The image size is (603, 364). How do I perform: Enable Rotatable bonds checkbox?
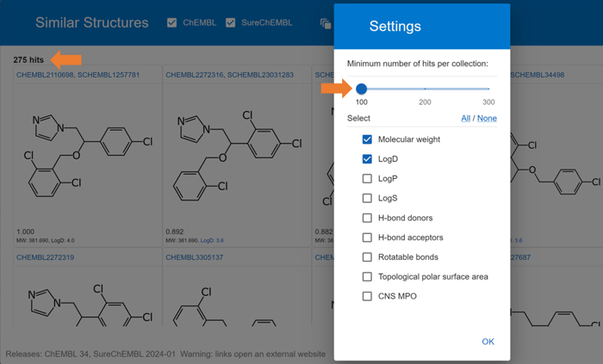tap(367, 257)
